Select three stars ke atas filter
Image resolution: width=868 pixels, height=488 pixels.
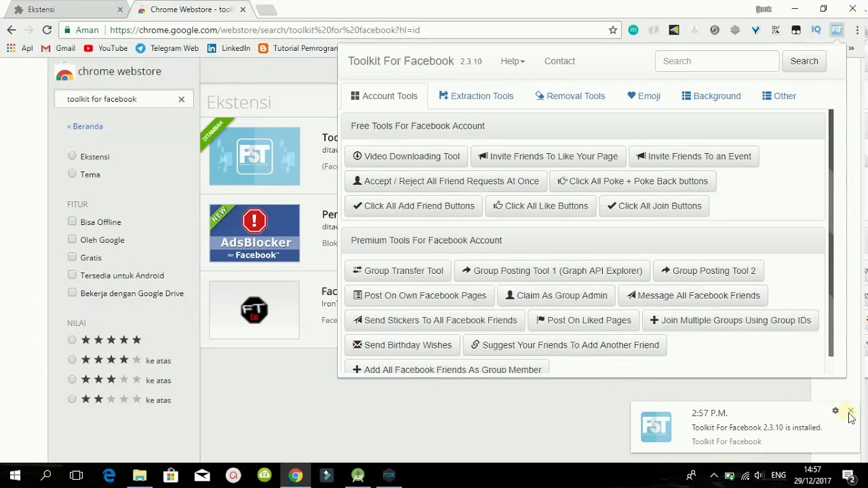tap(72, 379)
